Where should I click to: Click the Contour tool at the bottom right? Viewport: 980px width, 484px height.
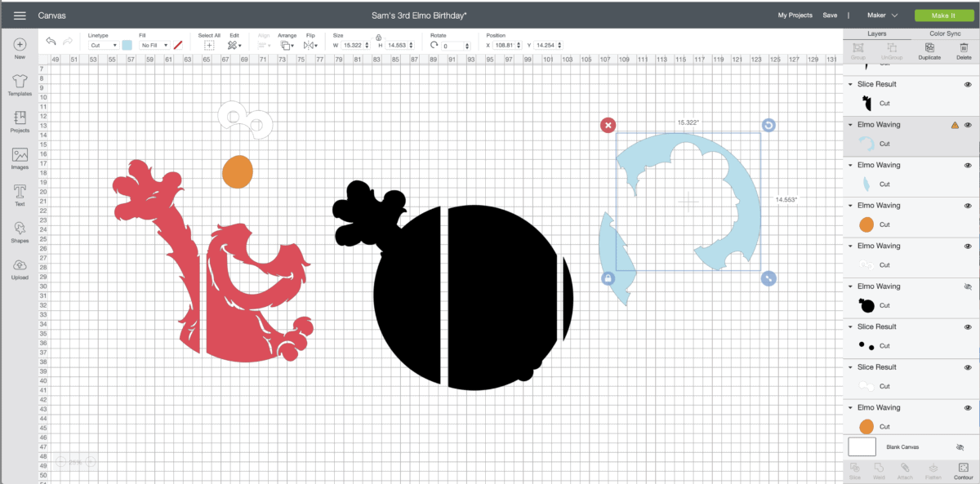coord(963,468)
